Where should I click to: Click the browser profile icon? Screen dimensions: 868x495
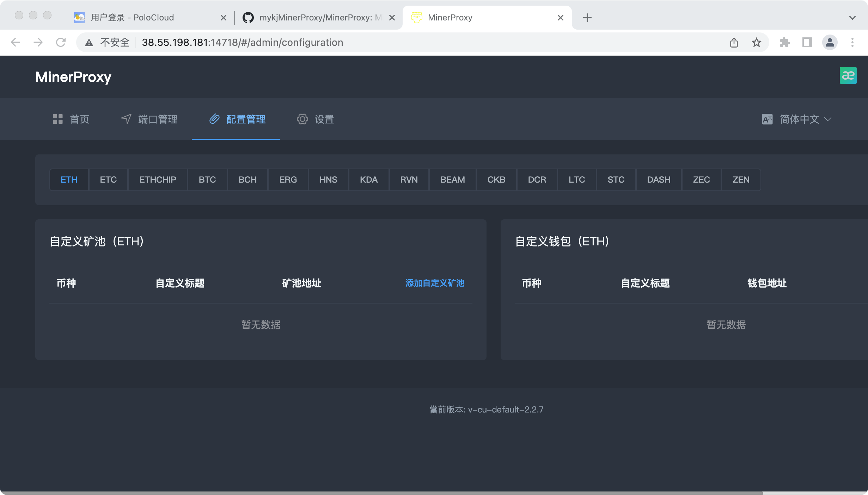pyautogui.click(x=830, y=42)
